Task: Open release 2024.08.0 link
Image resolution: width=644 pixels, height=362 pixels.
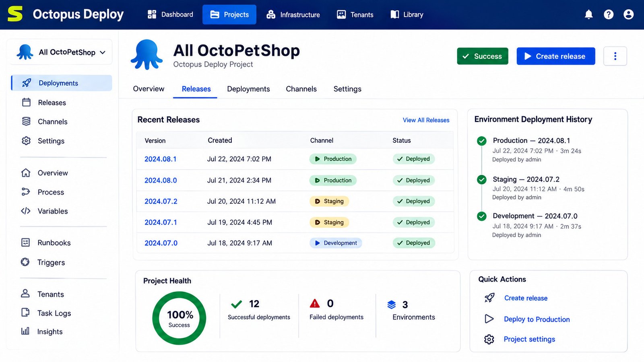Action: tap(161, 180)
